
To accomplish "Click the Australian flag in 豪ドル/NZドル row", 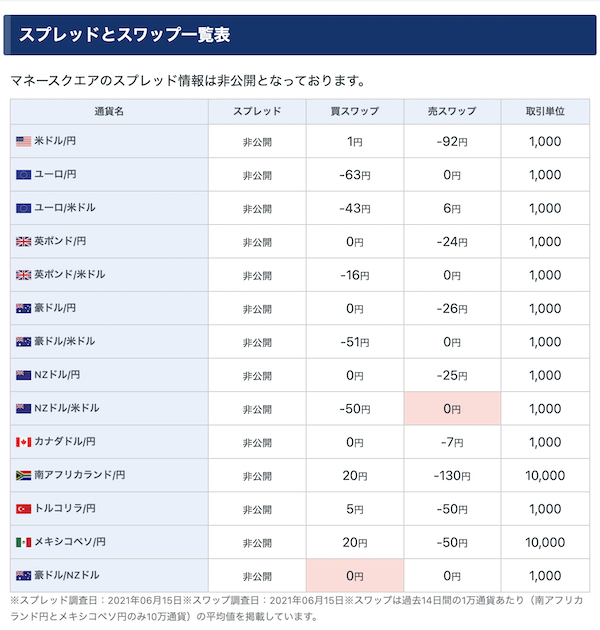I will [23, 576].
